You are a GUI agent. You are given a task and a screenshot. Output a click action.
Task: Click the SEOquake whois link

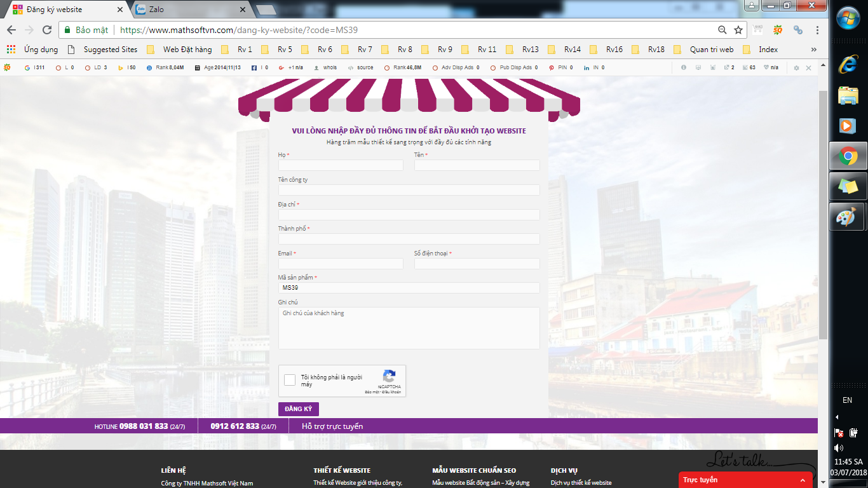pos(326,67)
